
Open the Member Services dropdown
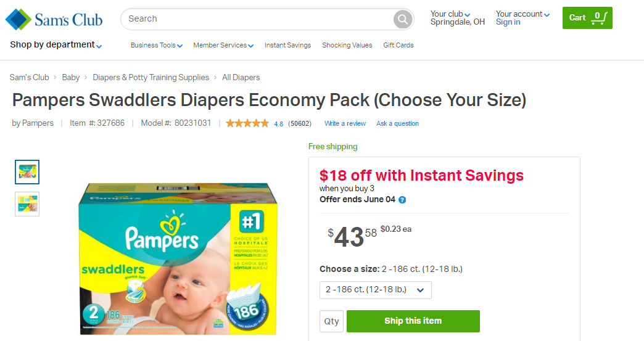tap(223, 45)
